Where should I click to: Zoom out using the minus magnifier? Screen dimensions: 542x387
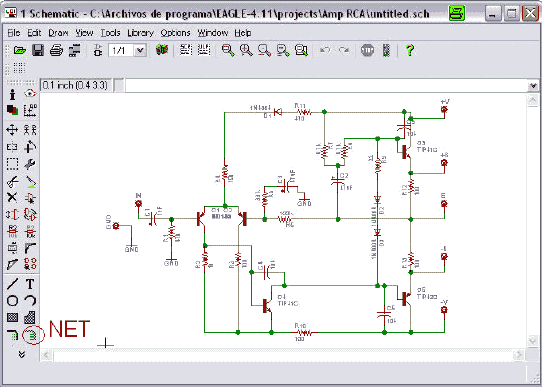tap(264, 50)
